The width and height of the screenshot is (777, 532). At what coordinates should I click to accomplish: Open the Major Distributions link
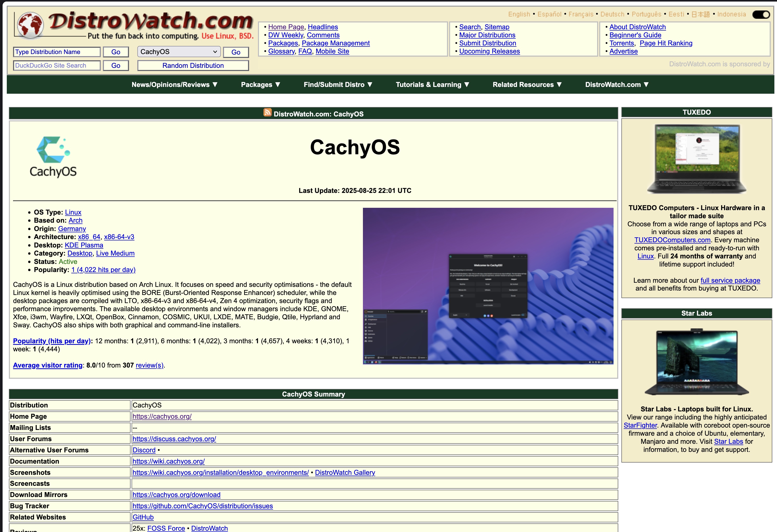[x=487, y=35]
